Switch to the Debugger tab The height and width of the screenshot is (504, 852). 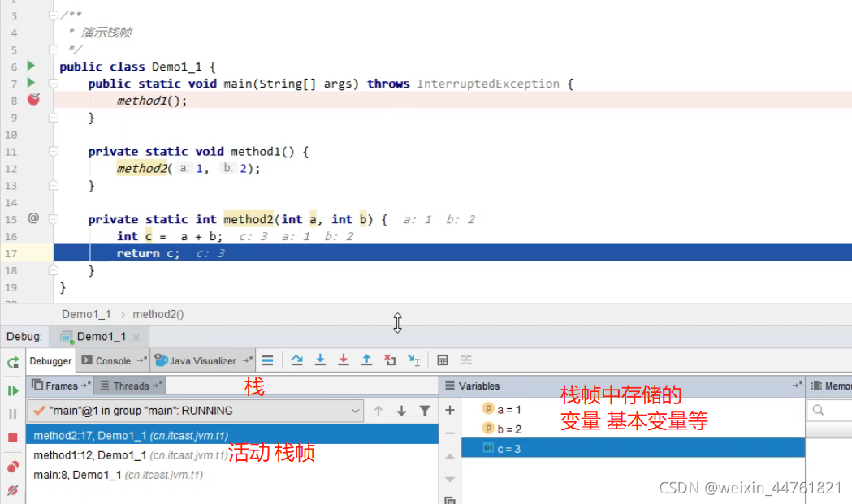(x=50, y=360)
